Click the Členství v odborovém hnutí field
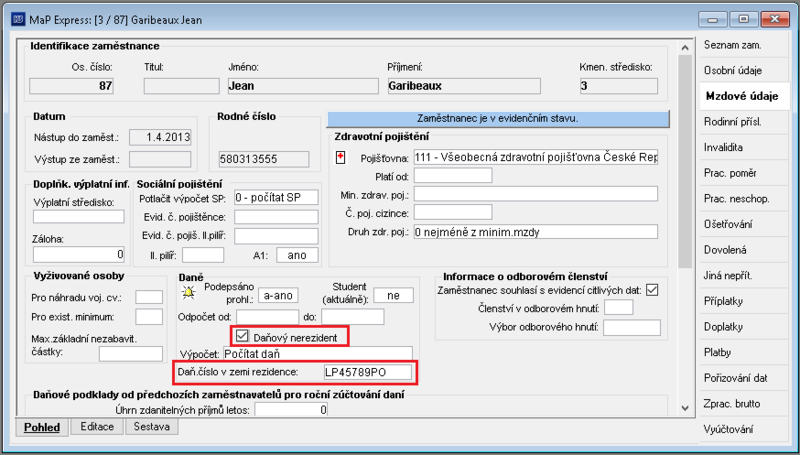 (x=618, y=308)
